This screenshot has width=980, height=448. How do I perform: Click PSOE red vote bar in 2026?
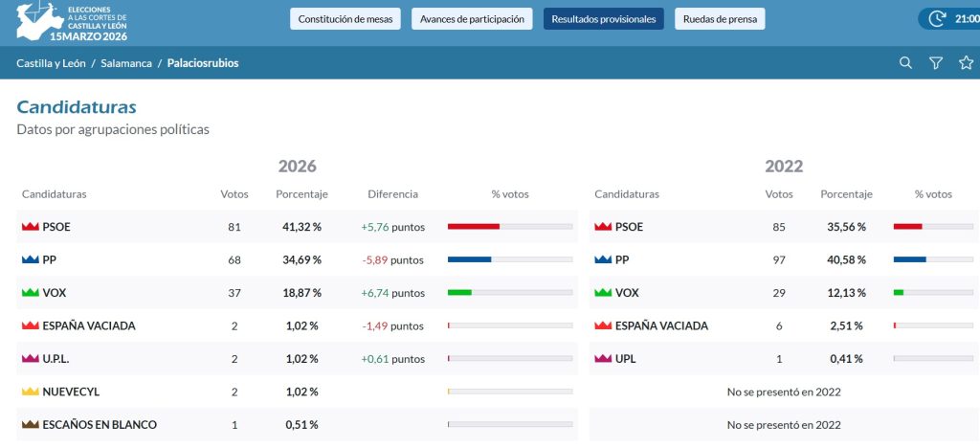click(x=473, y=226)
